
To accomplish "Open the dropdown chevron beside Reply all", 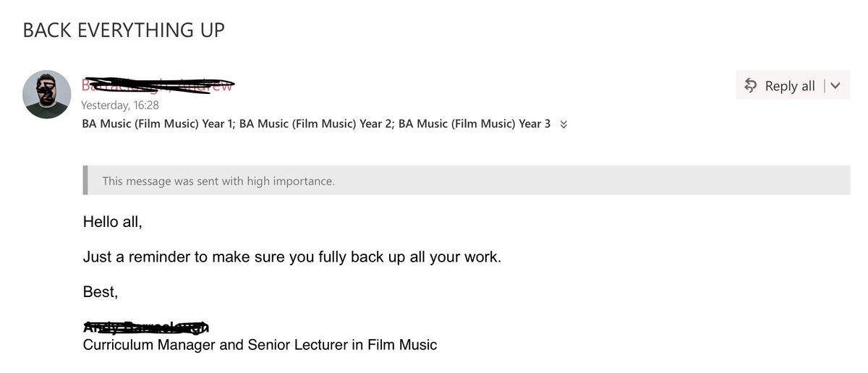I will coord(835,85).
